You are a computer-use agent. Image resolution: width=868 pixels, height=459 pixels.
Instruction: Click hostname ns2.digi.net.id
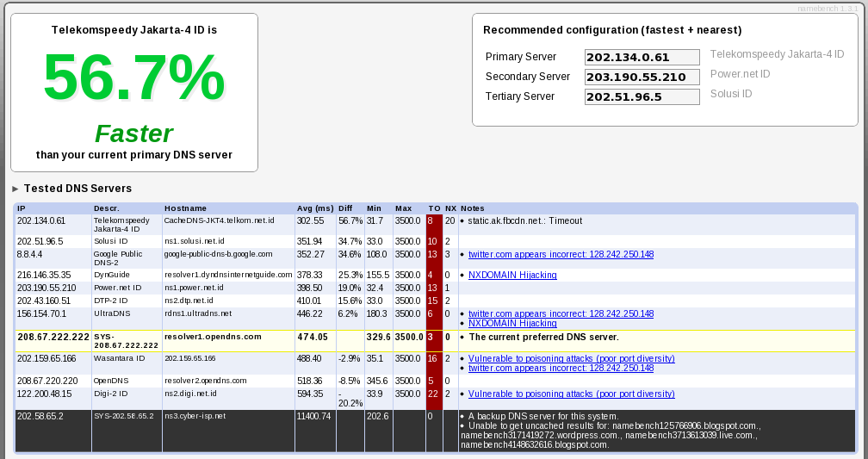tap(190, 394)
